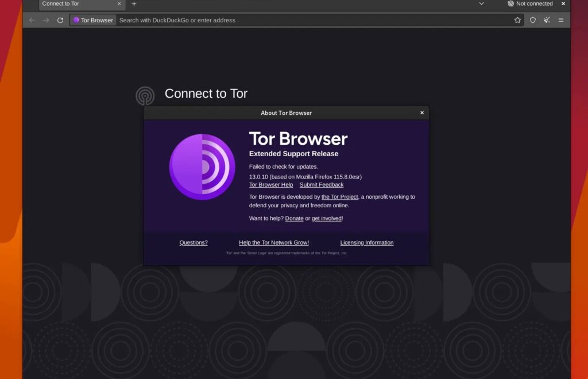Bookmark this page with the star icon

[517, 20]
